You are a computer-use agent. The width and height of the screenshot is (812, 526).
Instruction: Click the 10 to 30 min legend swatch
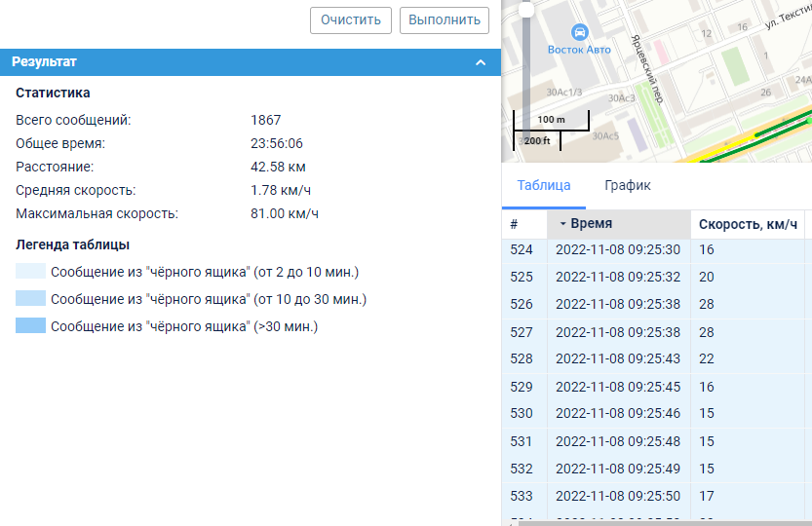[30, 299]
